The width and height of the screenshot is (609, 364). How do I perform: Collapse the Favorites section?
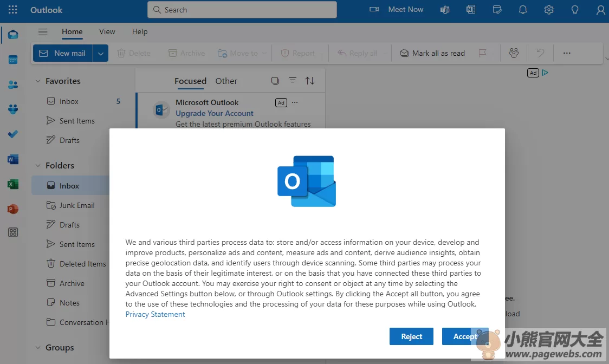point(38,81)
